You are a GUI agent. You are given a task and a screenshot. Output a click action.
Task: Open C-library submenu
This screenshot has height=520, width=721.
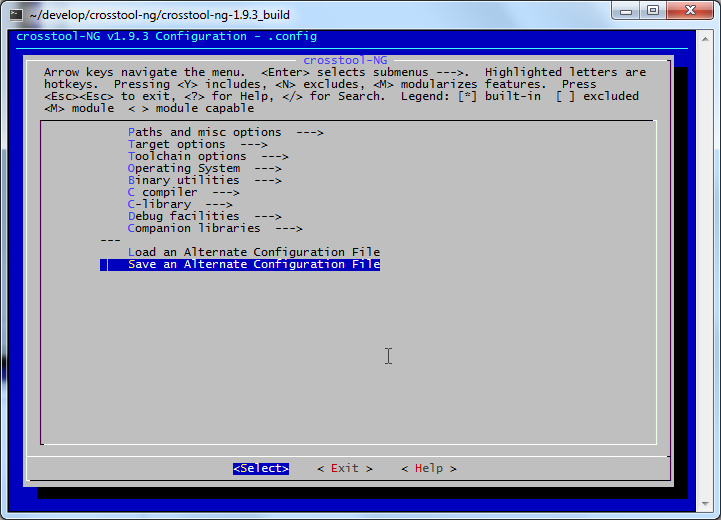180,204
